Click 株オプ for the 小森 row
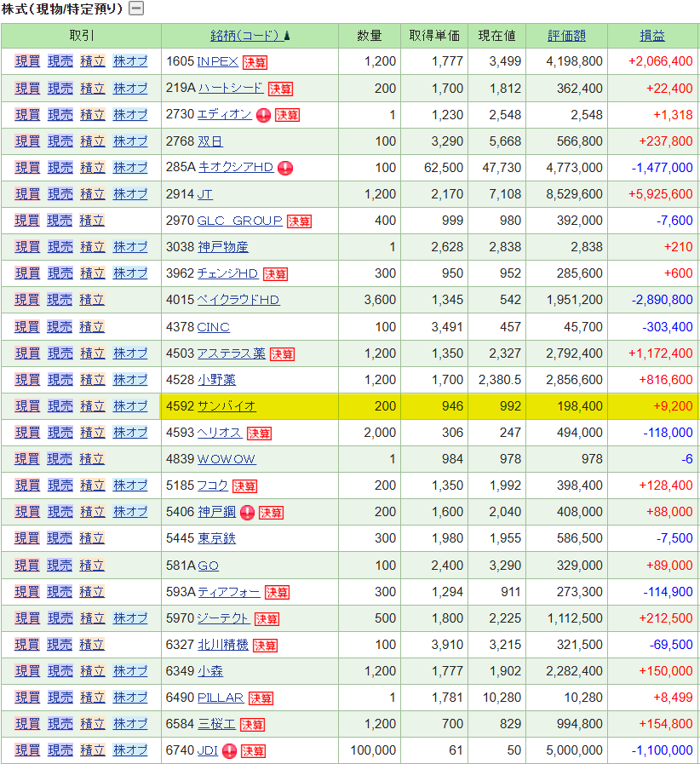 130,671
